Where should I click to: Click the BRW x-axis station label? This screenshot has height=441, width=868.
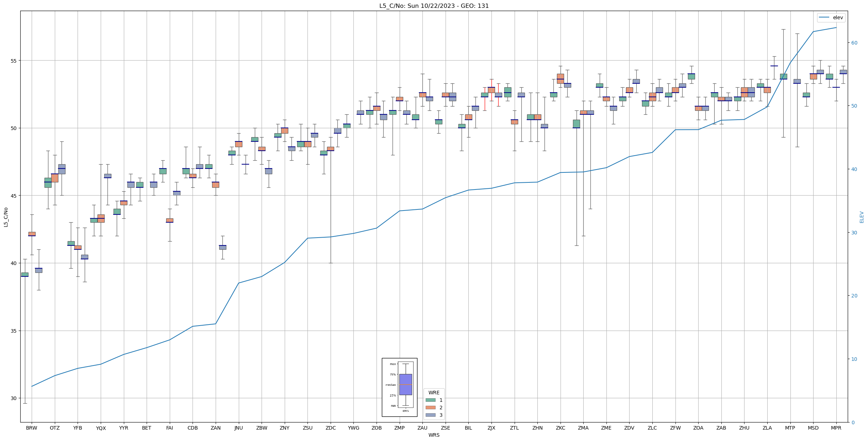(x=32, y=428)
